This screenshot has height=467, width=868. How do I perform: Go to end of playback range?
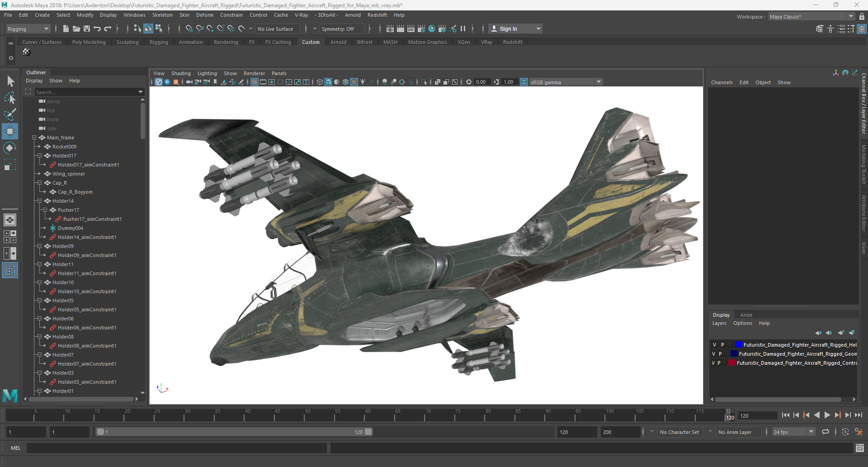[x=859, y=415]
